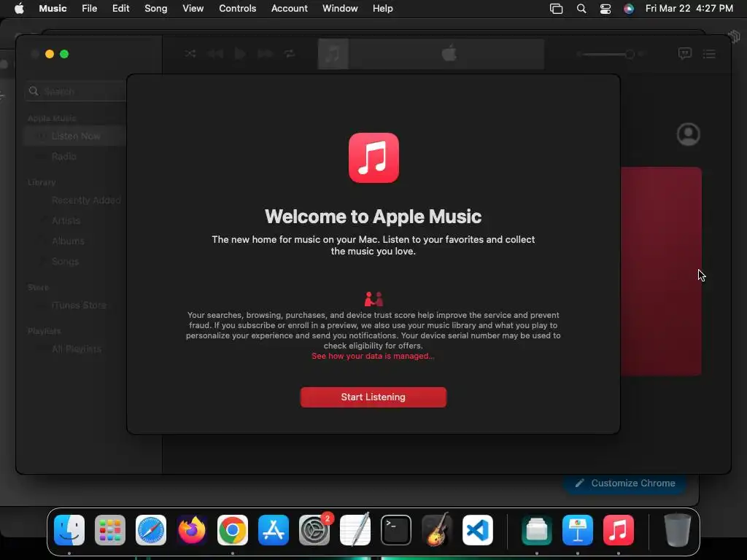
Task: Open the View menu
Action: (x=193, y=9)
